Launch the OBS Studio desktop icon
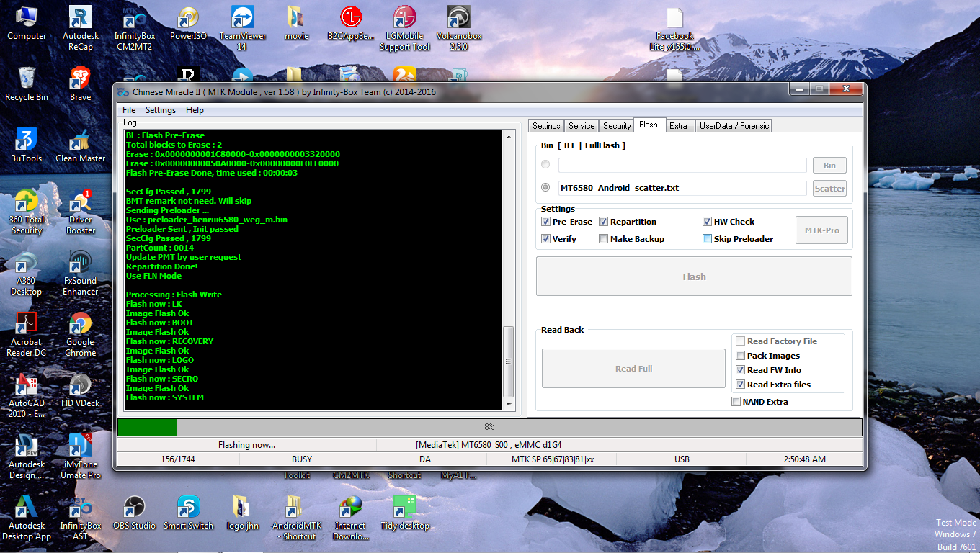980x553 pixels. (x=134, y=513)
